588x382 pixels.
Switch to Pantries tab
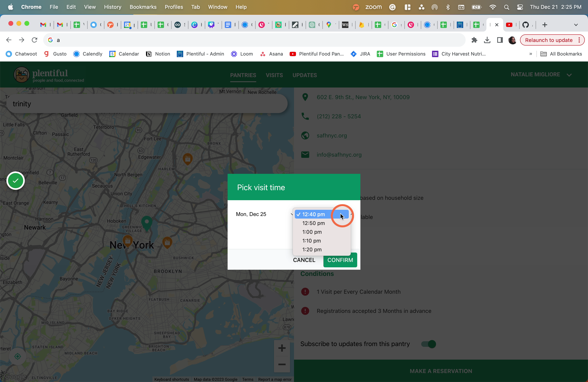point(243,75)
